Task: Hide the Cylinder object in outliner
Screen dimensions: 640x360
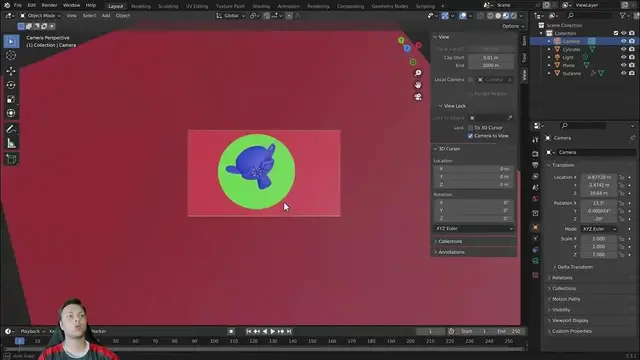Action: 623,49
